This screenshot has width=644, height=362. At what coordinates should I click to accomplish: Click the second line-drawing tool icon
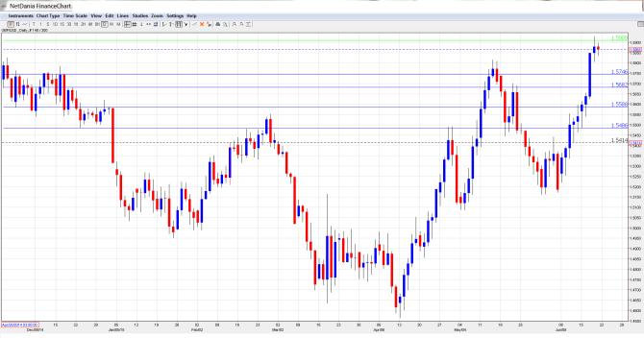(x=171, y=25)
